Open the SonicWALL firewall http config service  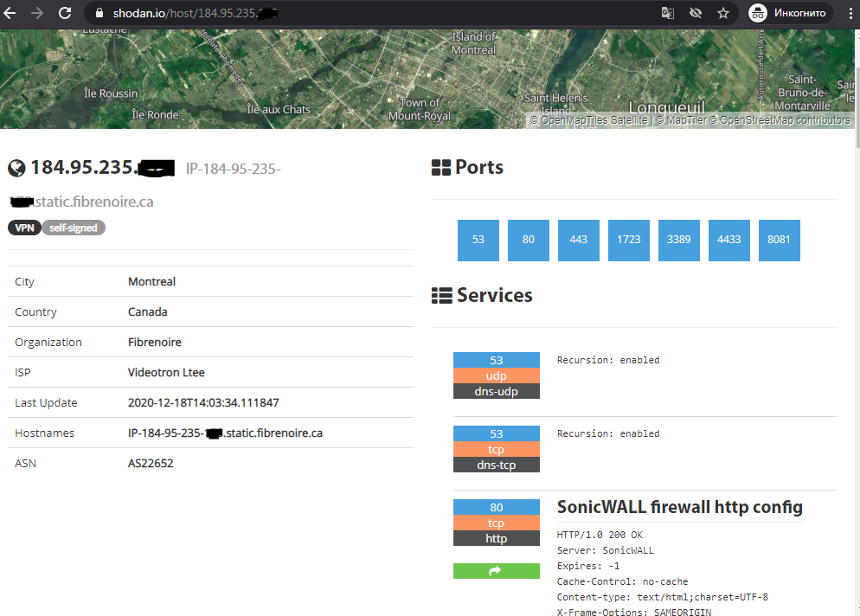(x=679, y=507)
